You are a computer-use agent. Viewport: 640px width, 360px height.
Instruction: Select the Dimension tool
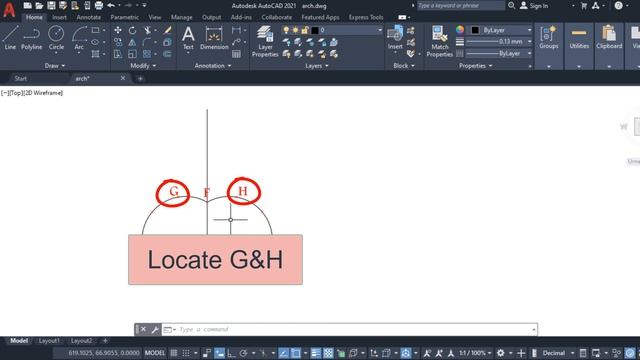point(214,38)
